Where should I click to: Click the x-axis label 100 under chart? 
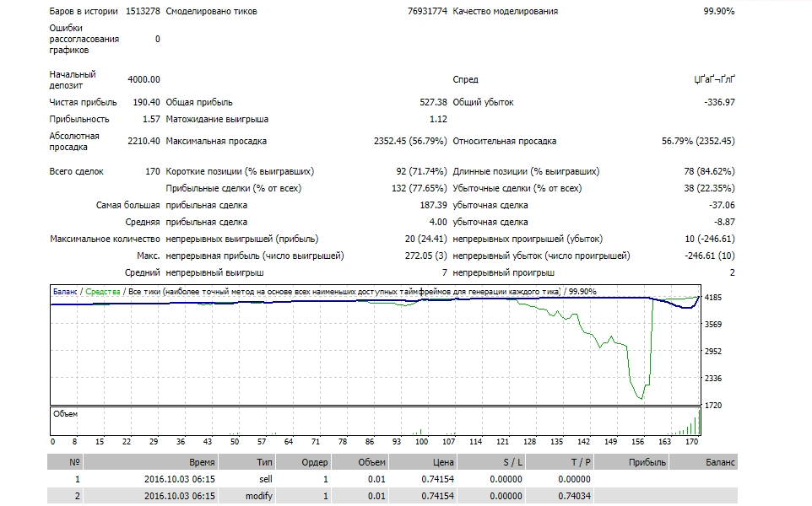[421, 442]
